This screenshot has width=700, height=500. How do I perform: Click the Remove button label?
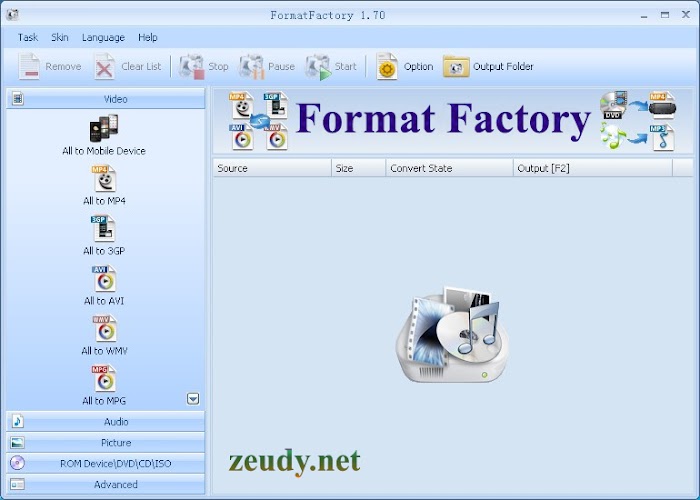coord(63,67)
